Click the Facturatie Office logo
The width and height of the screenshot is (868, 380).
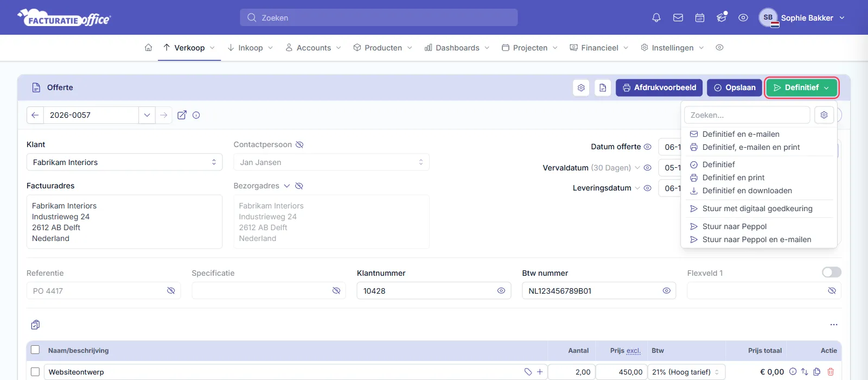[x=64, y=18]
